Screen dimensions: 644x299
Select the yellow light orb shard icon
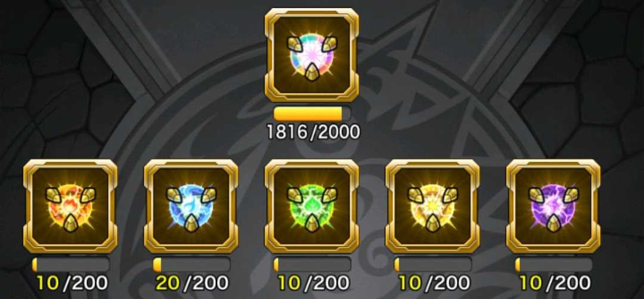[432, 206]
